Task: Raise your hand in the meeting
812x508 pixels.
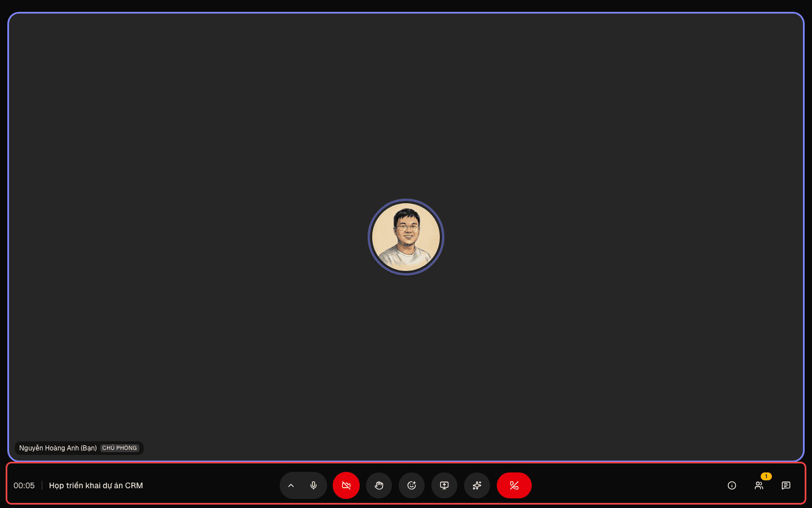Action: [379, 485]
